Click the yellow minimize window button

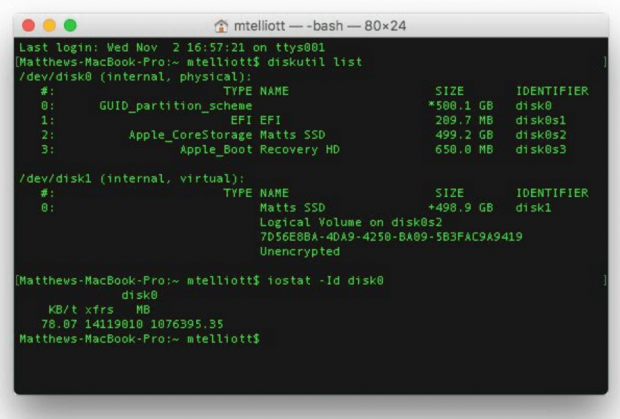coord(49,24)
